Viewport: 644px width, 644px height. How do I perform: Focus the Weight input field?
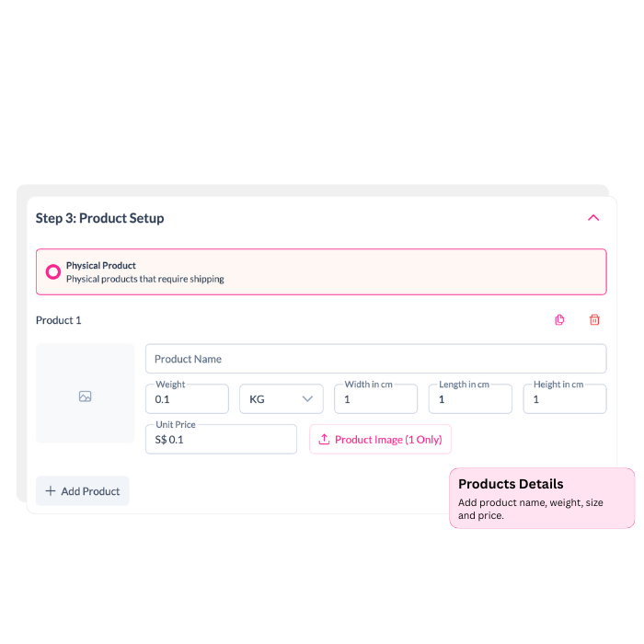click(187, 399)
